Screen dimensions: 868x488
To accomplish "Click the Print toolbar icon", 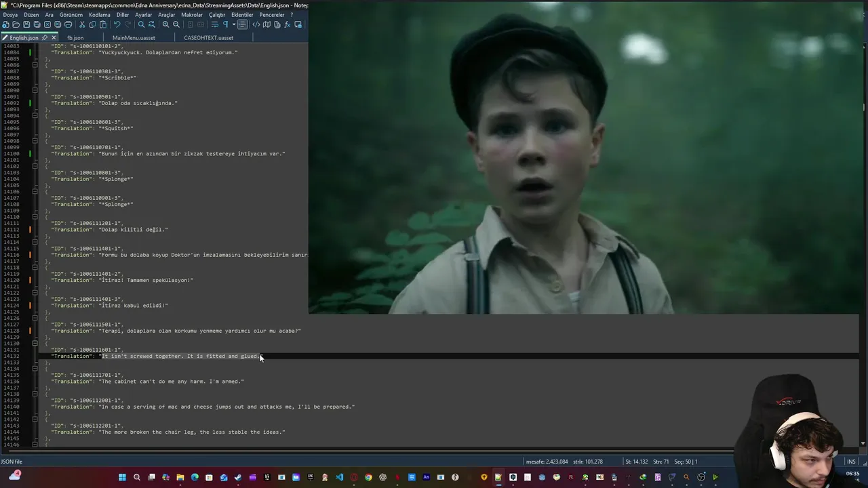I will [x=68, y=24].
